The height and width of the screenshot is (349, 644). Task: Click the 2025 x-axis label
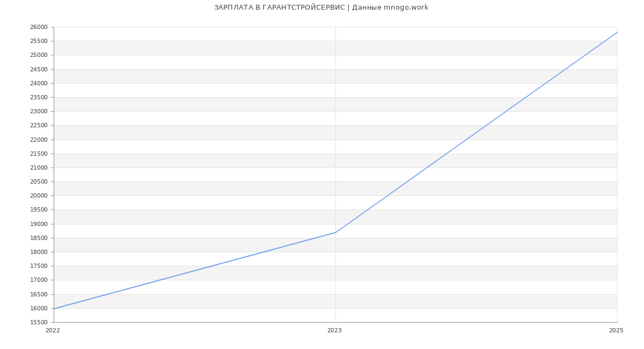point(616,331)
